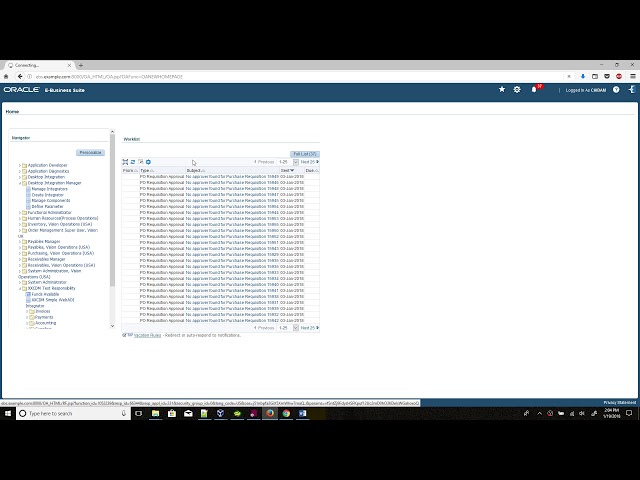Open Firefox from the taskbar
Viewport: 640px width, 480px height.
pos(270,413)
